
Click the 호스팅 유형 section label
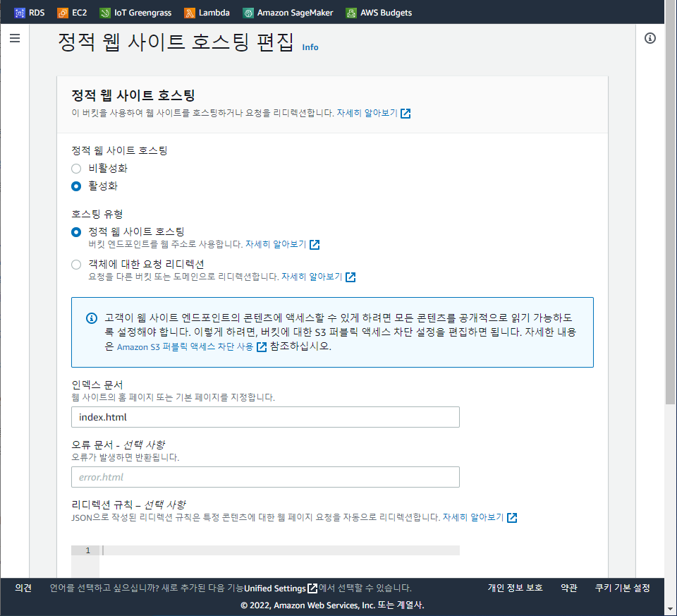pyautogui.click(x=97, y=214)
